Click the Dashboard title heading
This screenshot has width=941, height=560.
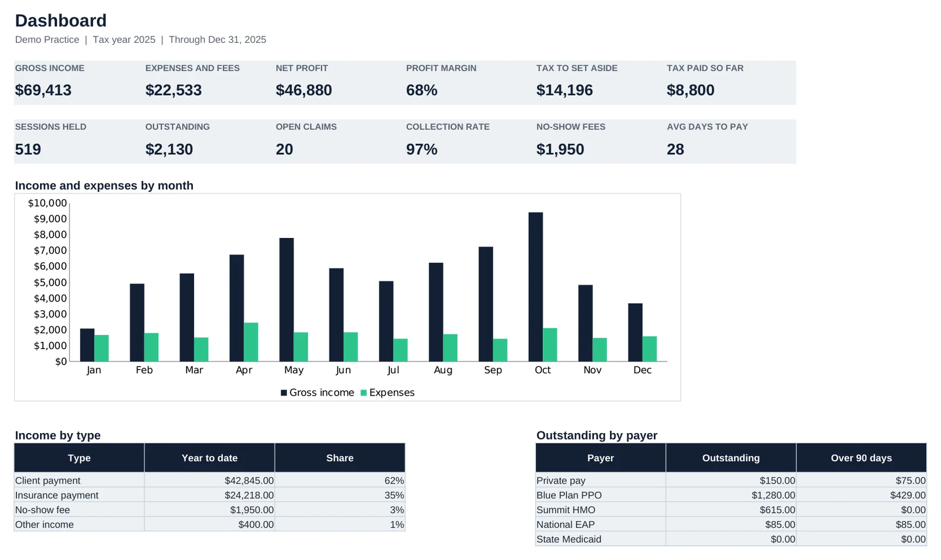pos(61,21)
